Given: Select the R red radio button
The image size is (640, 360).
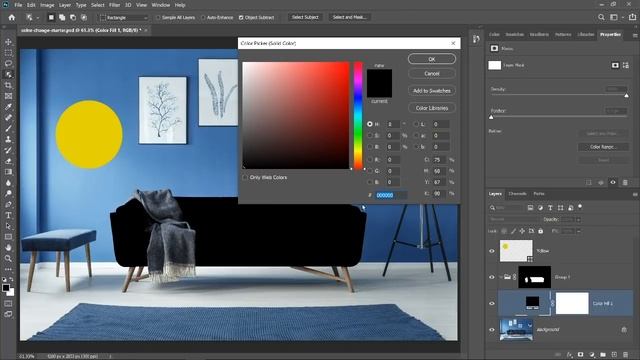Looking at the screenshot, I should point(370,160).
